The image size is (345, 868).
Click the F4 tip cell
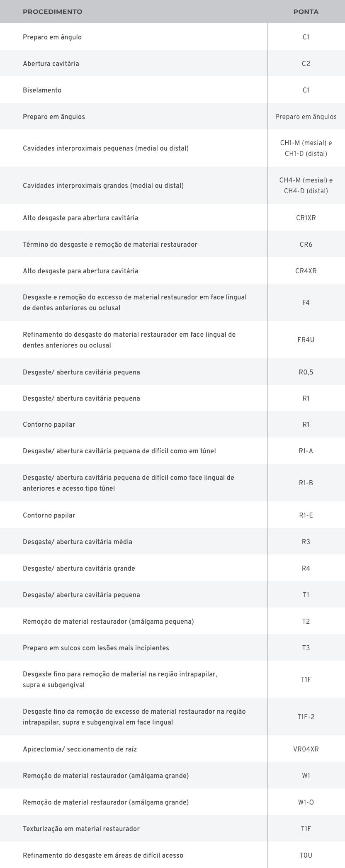(306, 302)
